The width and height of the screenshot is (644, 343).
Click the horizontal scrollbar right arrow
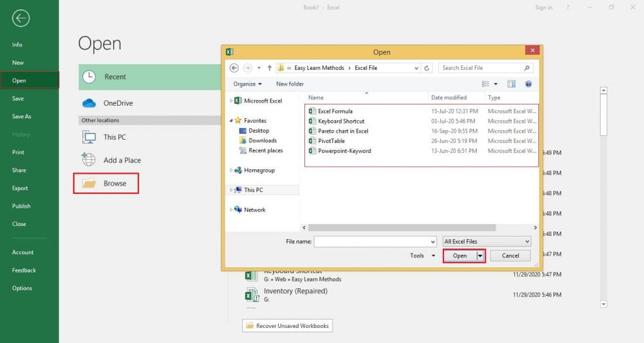[x=535, y=228]
